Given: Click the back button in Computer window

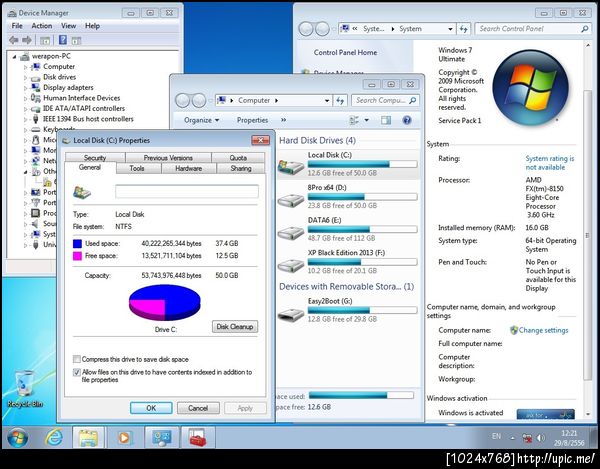Looking at the screenshot, I should click(x=183, y=101).
